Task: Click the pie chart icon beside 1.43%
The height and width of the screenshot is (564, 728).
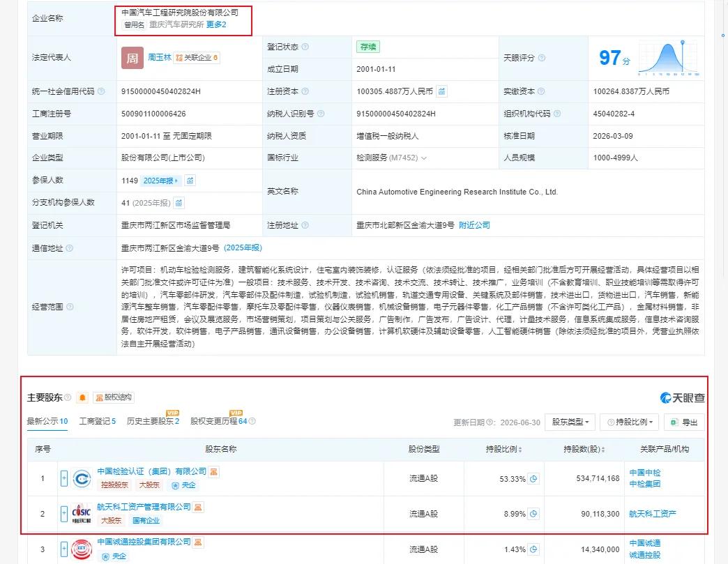Action: 534,549
